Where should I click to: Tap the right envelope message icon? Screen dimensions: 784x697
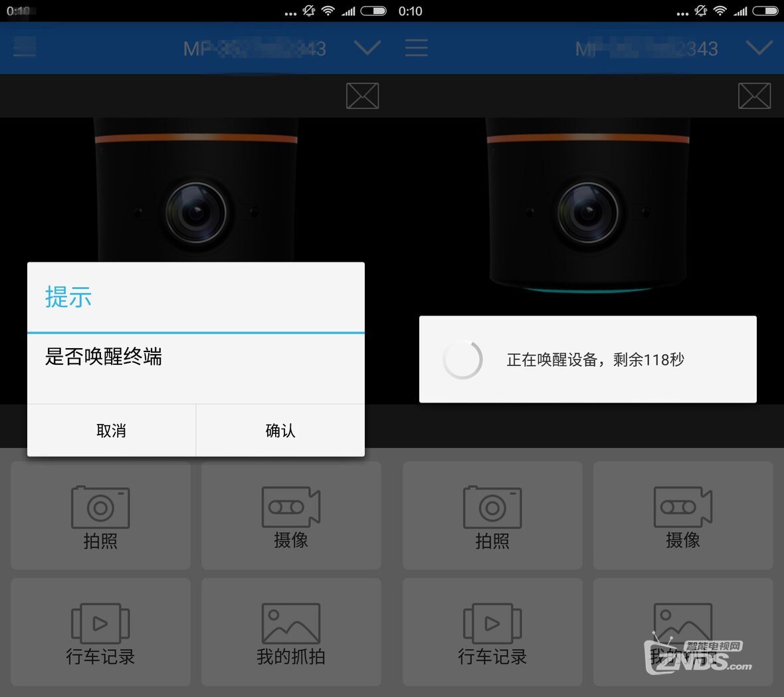click(754, 96)
